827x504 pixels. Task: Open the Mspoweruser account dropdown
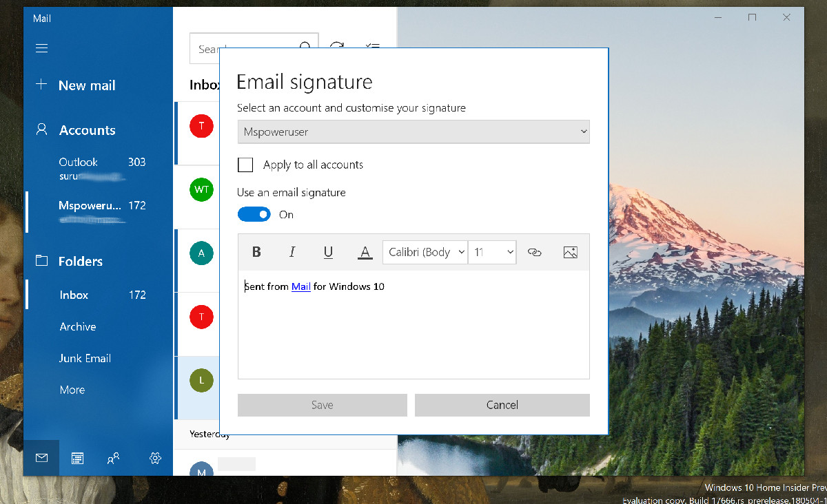coord(413,132)
